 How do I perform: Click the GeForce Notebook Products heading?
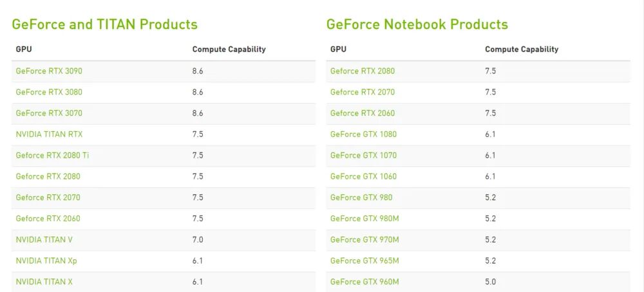pos(417,24)
